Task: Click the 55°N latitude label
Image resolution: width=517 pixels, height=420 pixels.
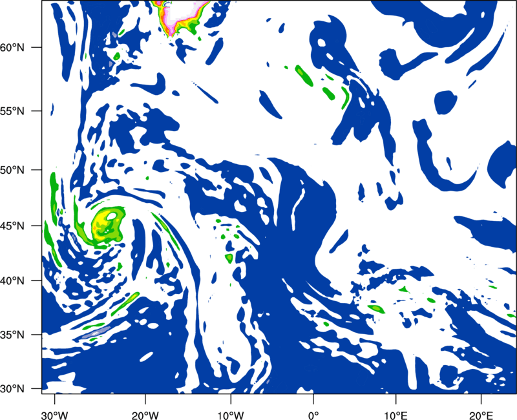Action: [x=12, y=111]
